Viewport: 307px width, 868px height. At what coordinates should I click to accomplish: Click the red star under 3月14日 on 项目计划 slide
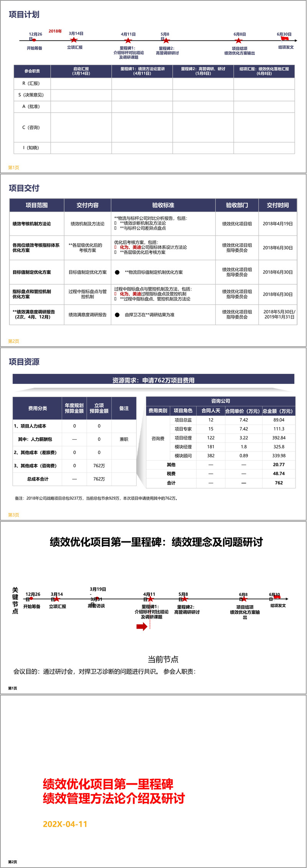[x=74, y=40]
